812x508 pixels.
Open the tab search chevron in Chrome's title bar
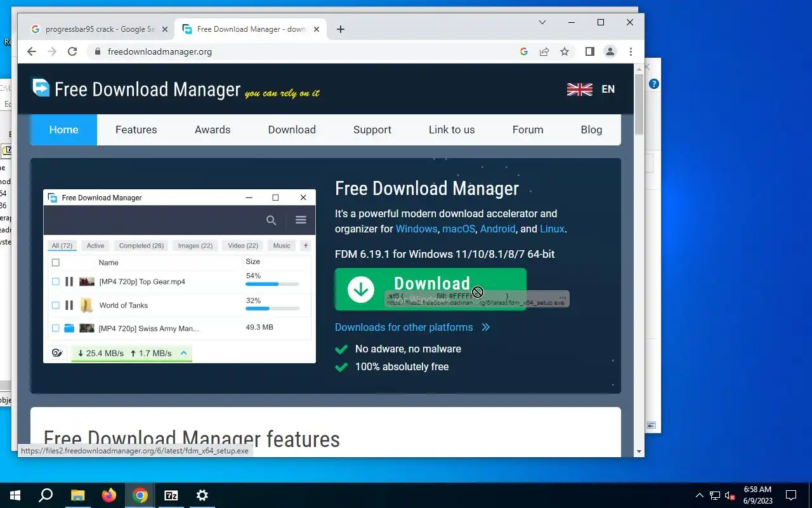pyautogui.click(x=542, y=22)
